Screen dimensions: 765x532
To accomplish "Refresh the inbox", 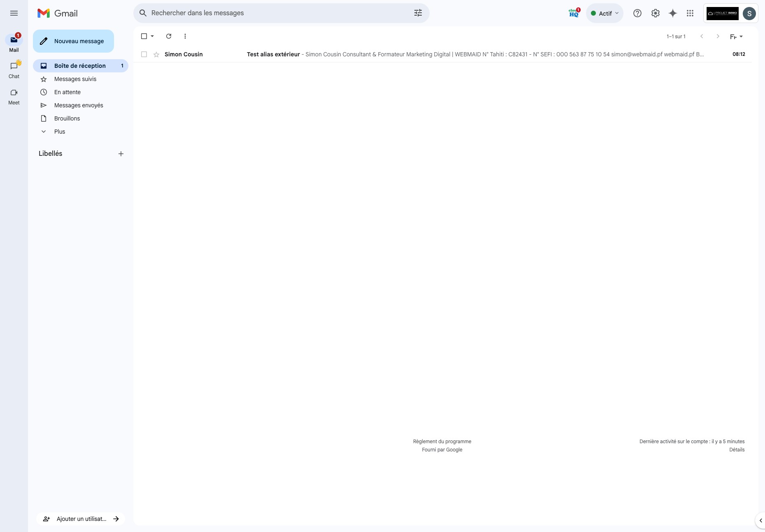I will (169, 36).
